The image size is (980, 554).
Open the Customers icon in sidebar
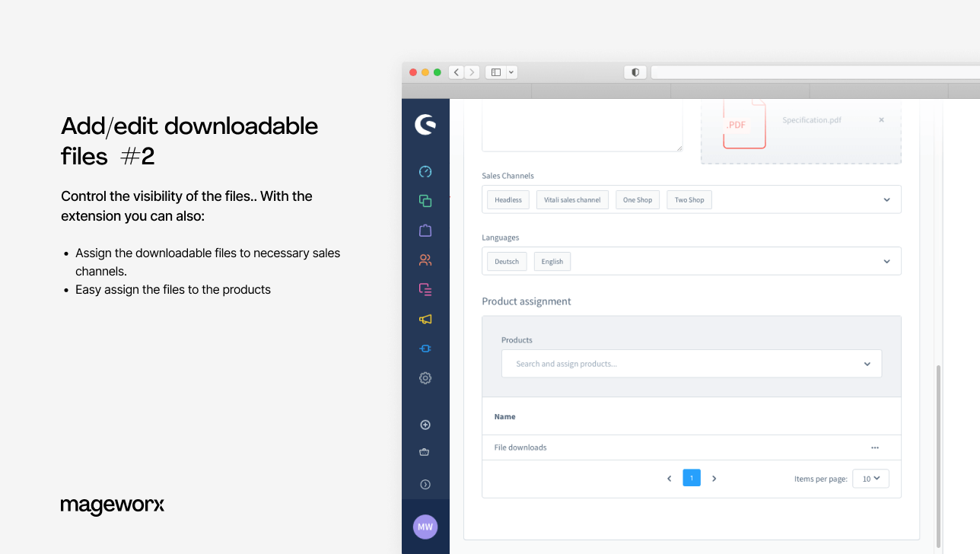coord(425,259)
